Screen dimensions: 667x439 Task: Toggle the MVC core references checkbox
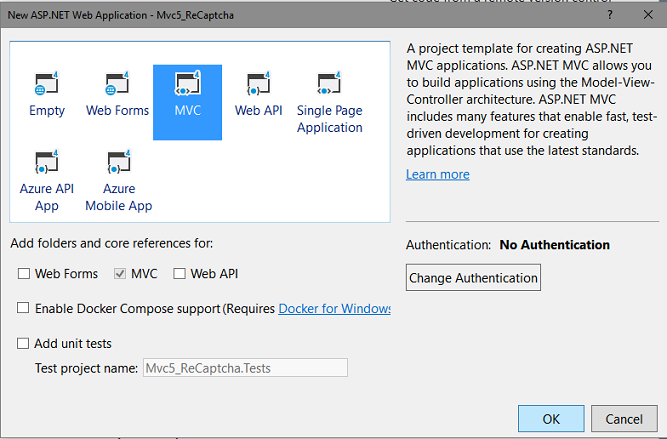point(120,274)
